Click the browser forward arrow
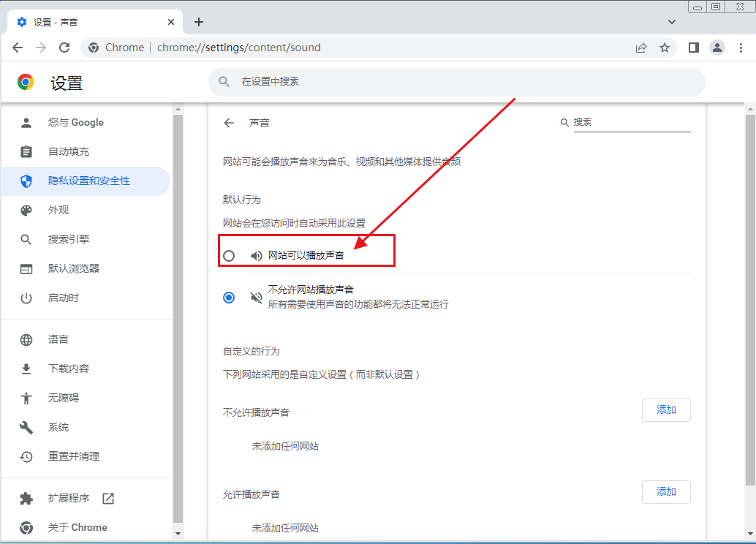The height and width of the screenshot is (544, 756). click(41, 48)
